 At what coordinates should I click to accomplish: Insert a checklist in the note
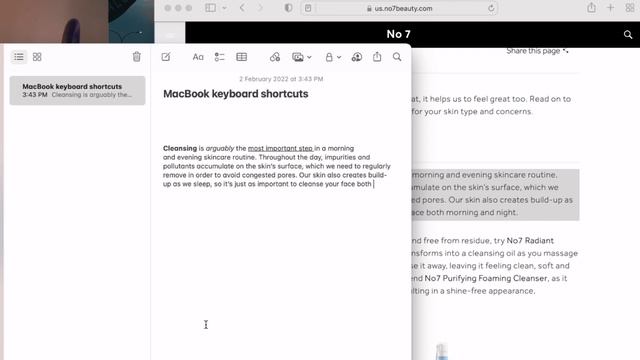(220, 57)
